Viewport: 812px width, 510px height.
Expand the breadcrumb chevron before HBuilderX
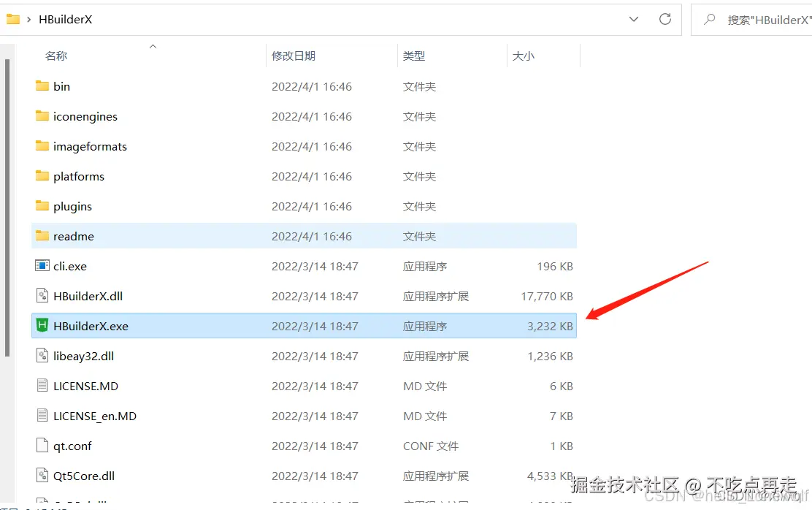click(29, 19)
